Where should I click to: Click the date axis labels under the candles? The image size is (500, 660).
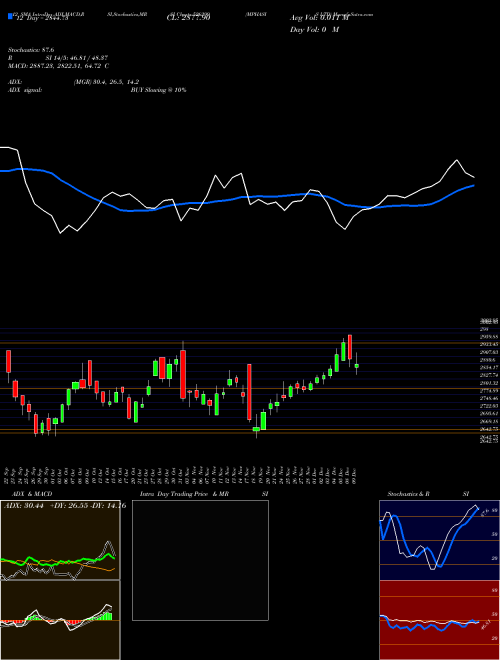click(181, 475)
